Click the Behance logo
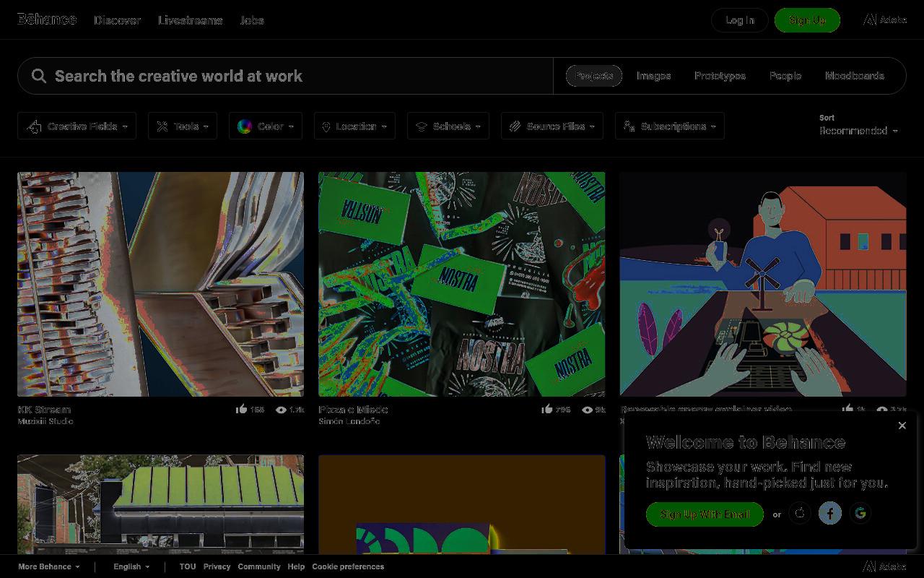 pos(47,20)
